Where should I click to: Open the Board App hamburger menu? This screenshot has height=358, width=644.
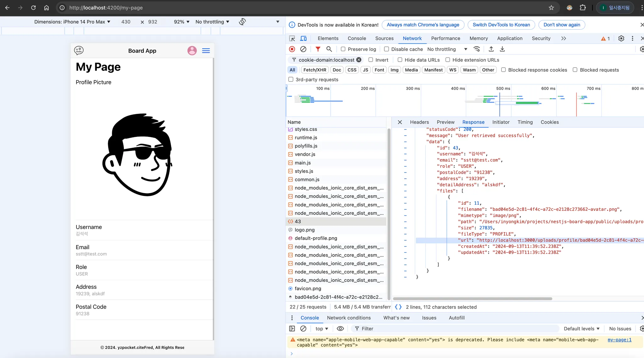pyautogui.click(x=206, y=51)
